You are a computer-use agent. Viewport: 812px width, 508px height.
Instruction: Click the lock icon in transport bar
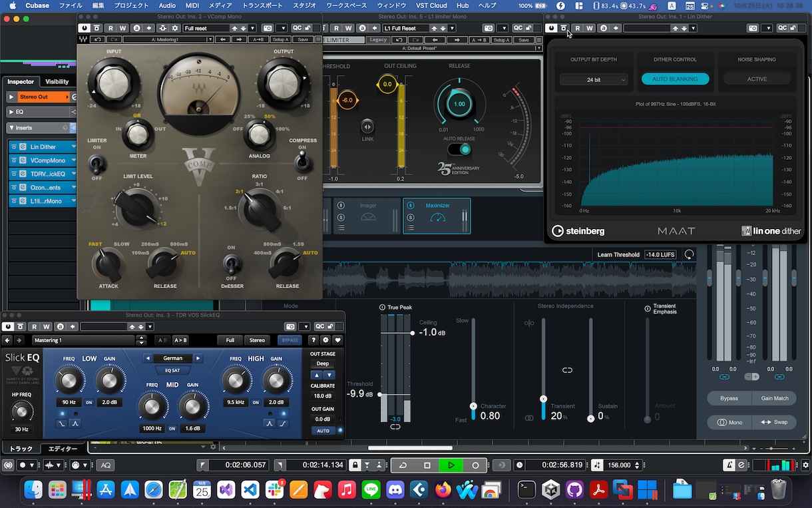tap(355, 465)
